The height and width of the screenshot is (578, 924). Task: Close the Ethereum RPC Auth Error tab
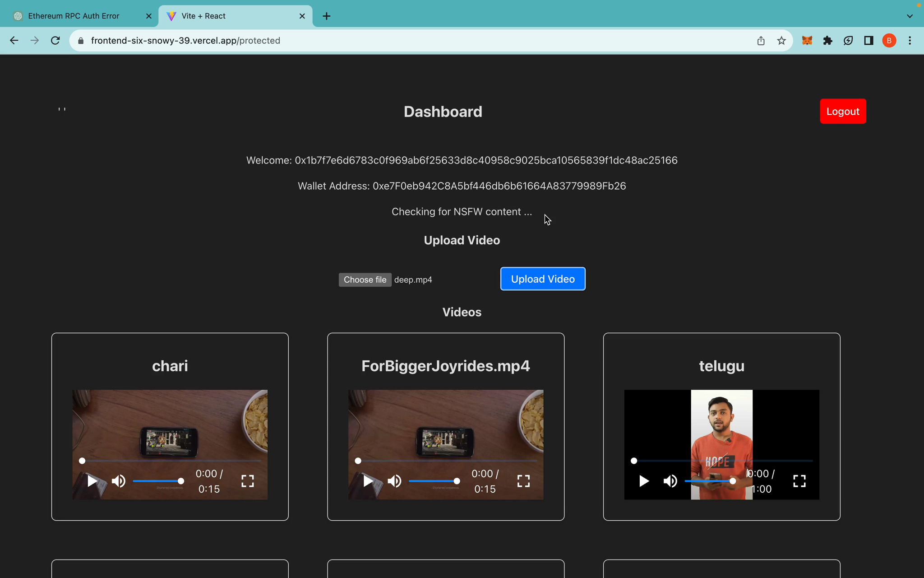149,16
